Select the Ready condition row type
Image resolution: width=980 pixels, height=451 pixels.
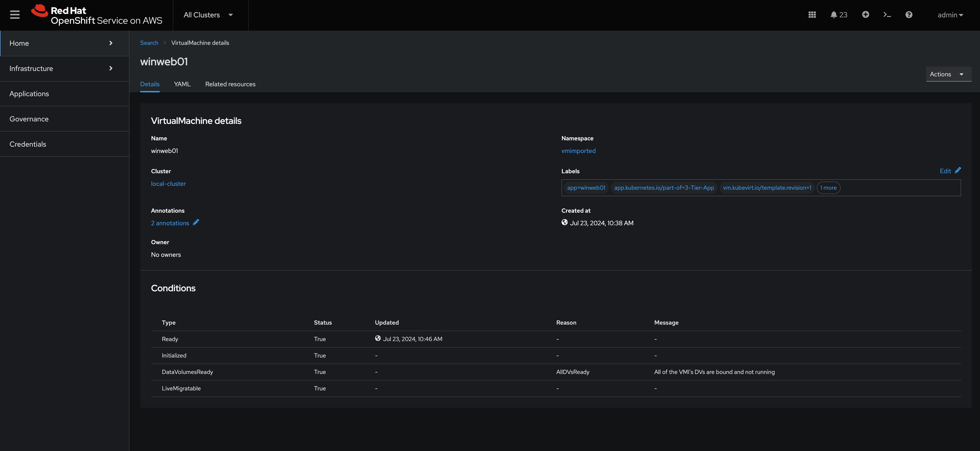pyautogui.click(x=170, y=339)
